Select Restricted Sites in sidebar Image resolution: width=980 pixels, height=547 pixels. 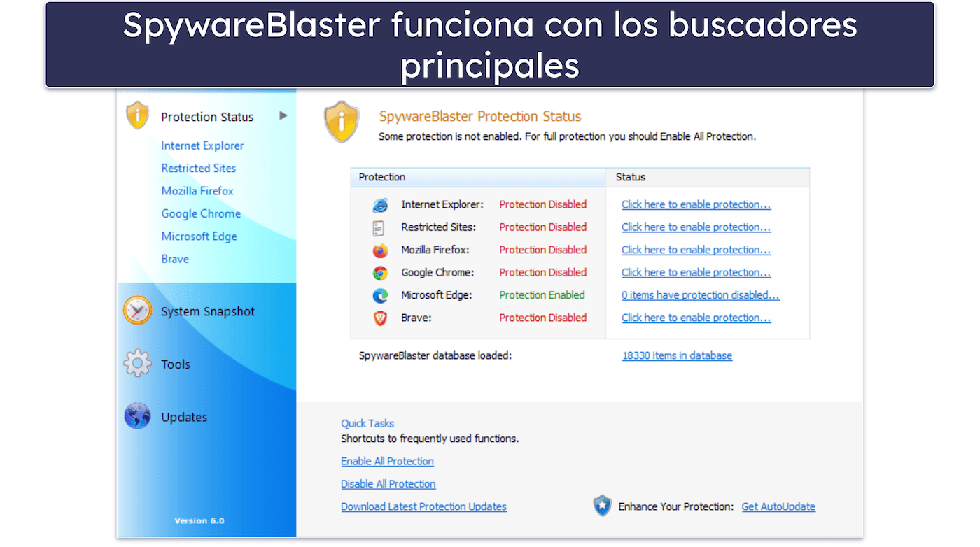click(x=199, y=168)
